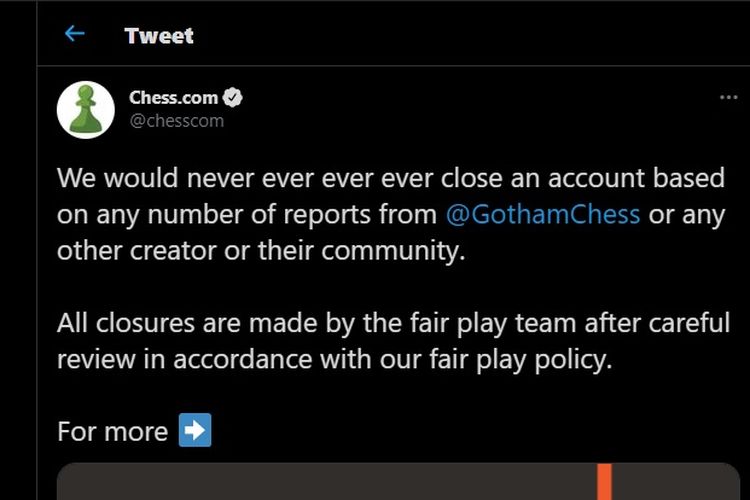Open the Chess.com pawn profile avatar

(x=86, y=109)
